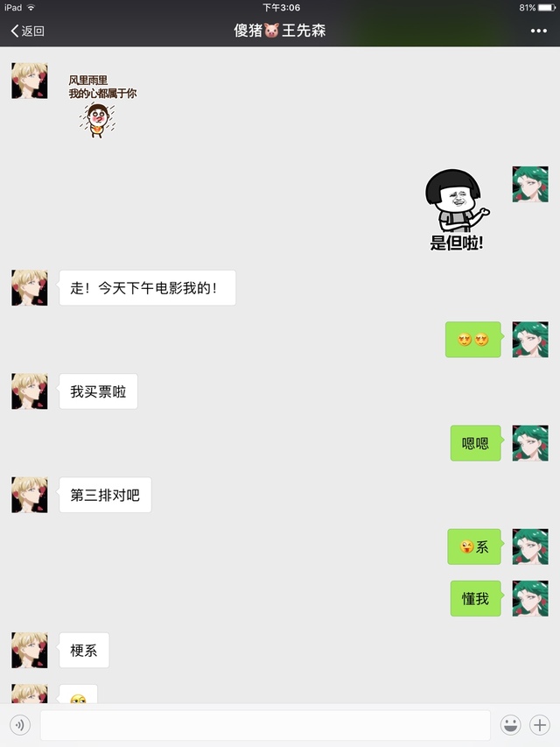Tap the 返回 back button

[x=28, y=31]
